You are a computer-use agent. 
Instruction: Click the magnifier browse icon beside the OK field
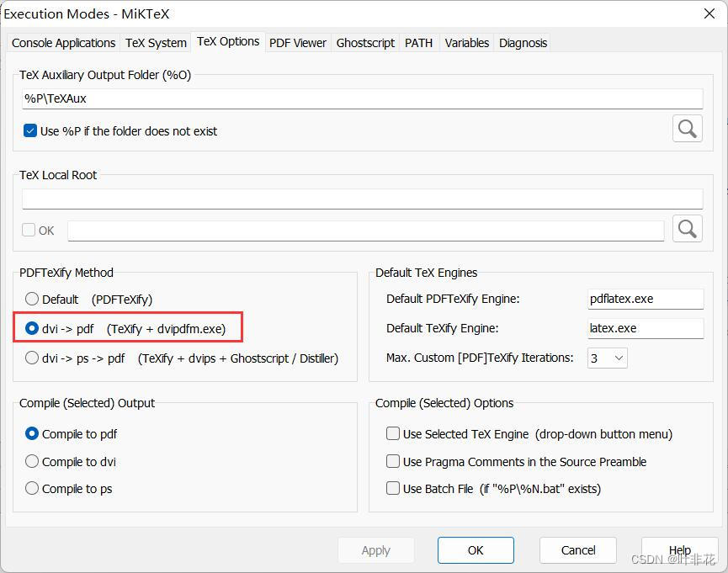coord(688,228)
